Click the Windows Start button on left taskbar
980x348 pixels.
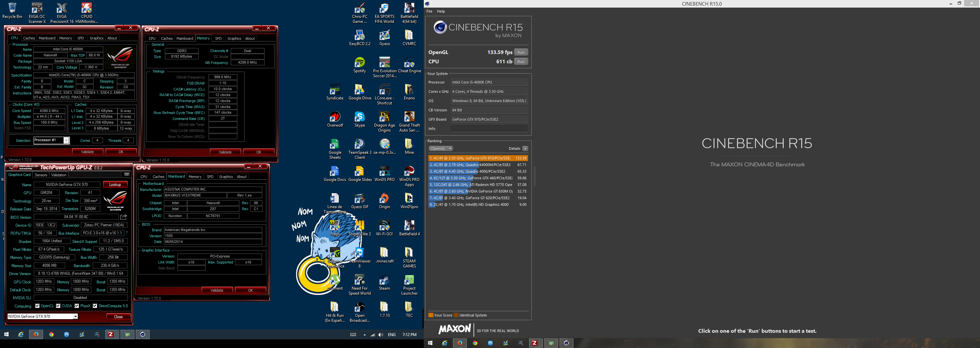[x=7, y=334]
